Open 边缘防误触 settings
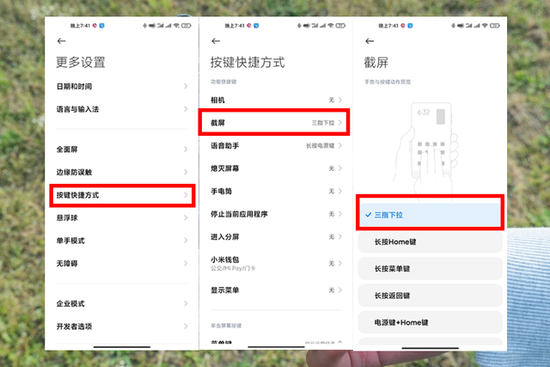This screenshot has height=367, width=550. 122,172
